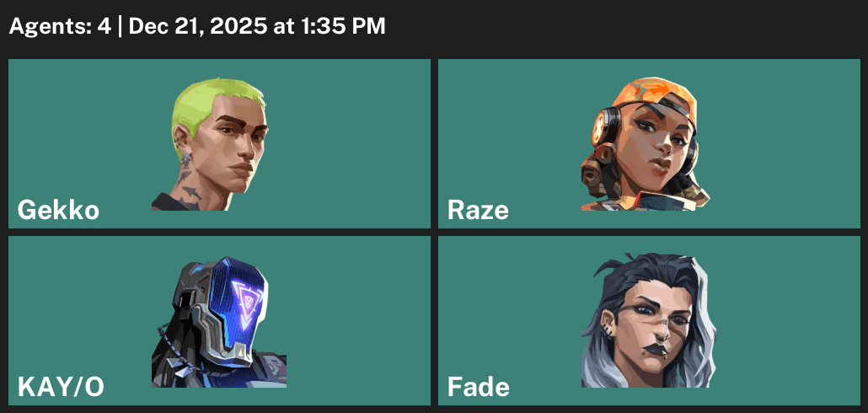Viewport: 868px width, 413px height.
Task: Select the Fade name label
Action: click(479, 388)
